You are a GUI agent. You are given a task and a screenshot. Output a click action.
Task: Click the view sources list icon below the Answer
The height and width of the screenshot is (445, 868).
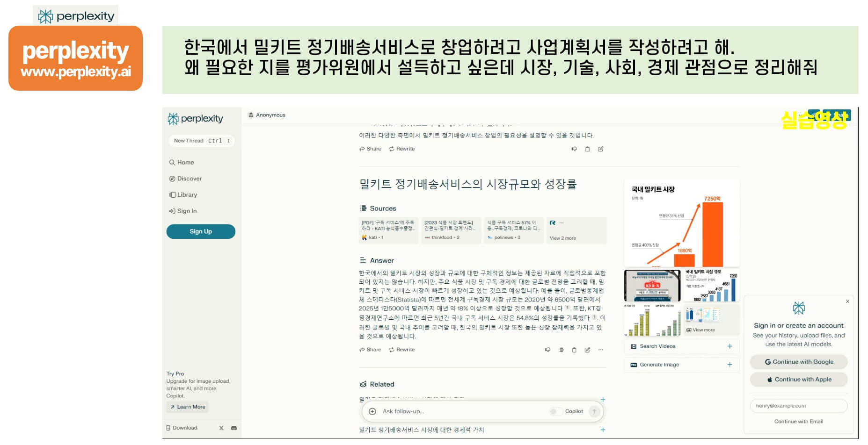pos(561,350)
